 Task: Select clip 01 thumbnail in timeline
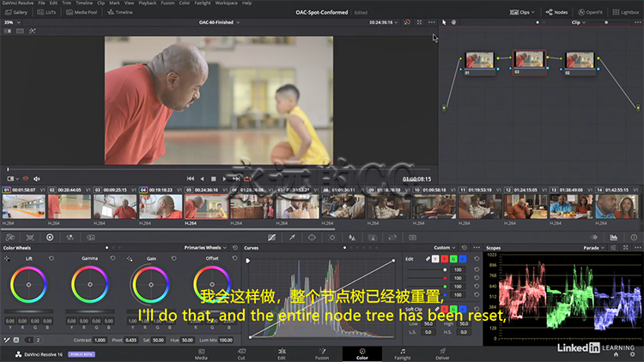pos(24,207)
